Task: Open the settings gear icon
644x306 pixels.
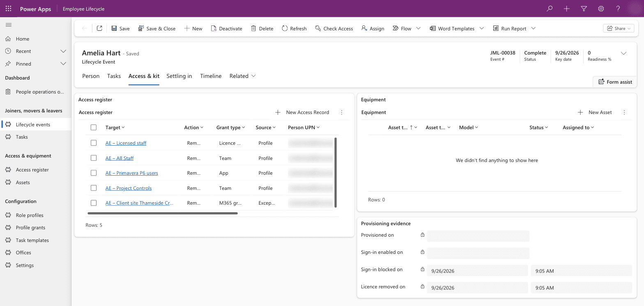Action: click(601, 9)
